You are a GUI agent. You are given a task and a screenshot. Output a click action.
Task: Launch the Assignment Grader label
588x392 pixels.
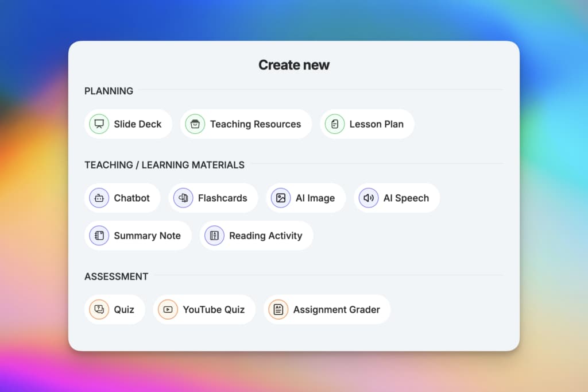point(336,309)
